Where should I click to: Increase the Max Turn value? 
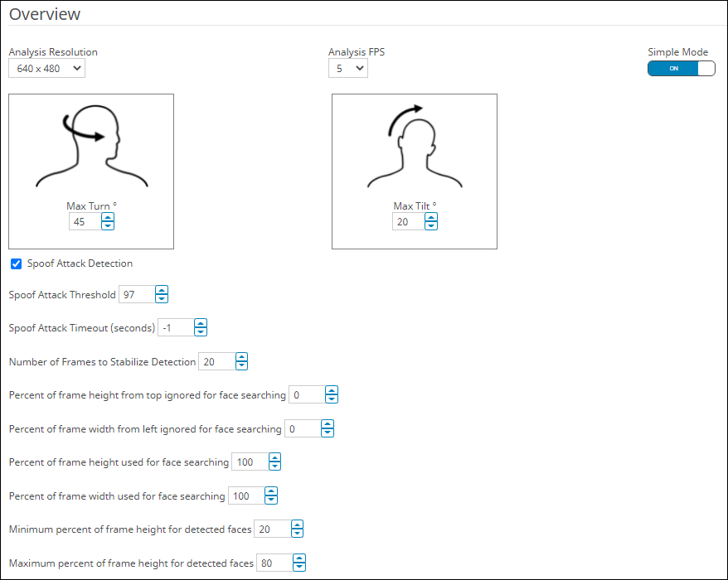point(108,217)
